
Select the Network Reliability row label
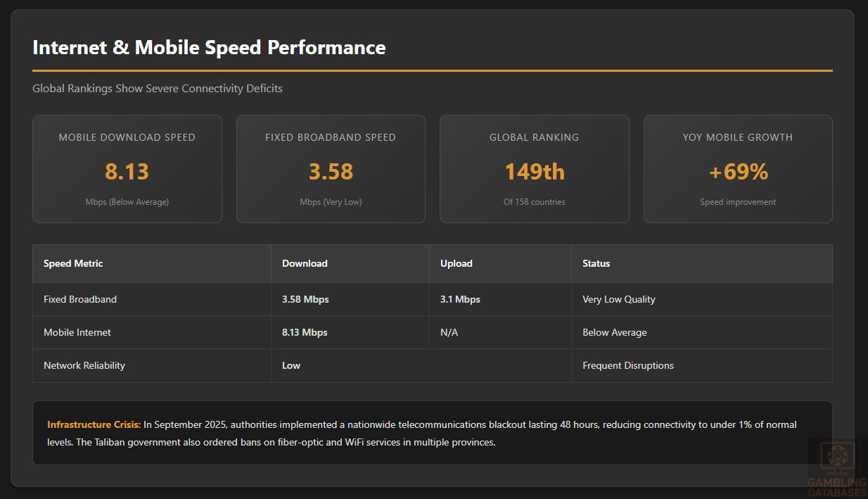(x=84, y=365)
